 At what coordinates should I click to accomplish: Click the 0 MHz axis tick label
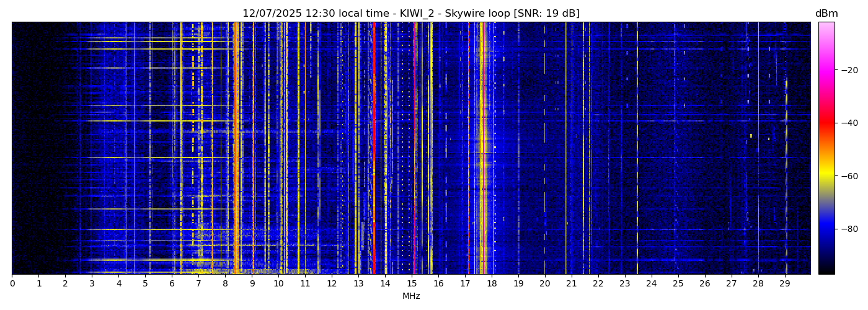(x=12, y=284)
